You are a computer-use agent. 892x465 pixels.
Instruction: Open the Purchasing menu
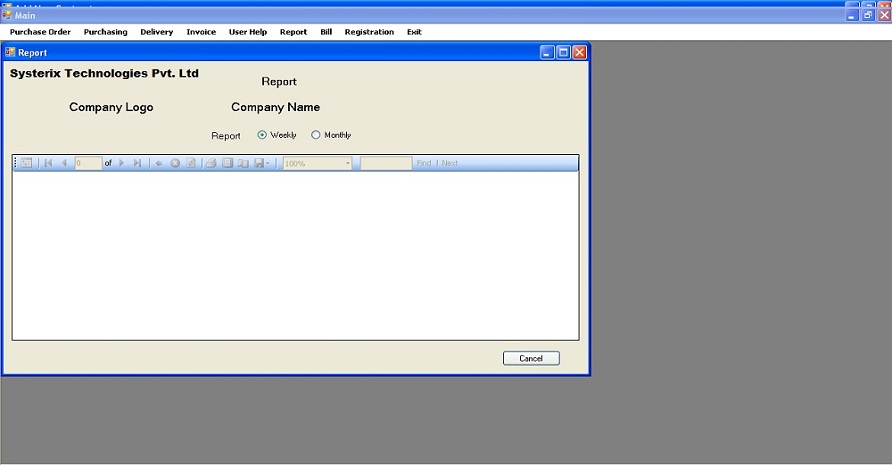(x=105, y=32)
